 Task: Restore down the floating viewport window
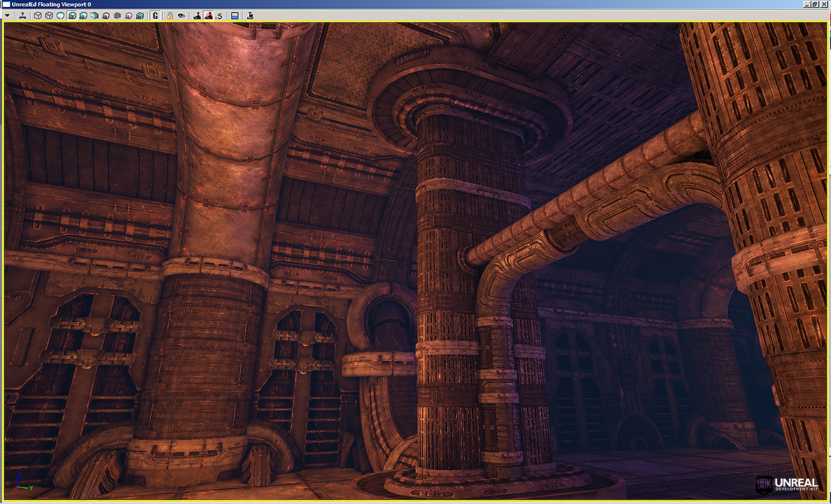815,4
